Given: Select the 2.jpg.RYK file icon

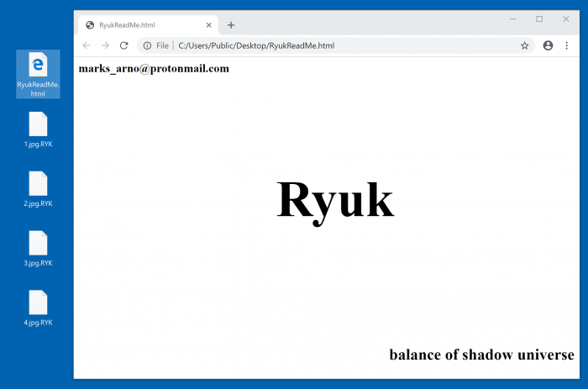Looking at the screenshot, I should (38, 189).
